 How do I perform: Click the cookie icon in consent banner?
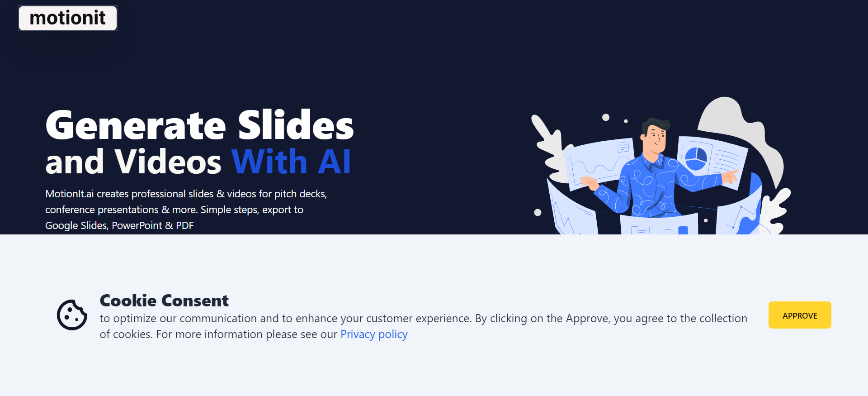(72, 315)
